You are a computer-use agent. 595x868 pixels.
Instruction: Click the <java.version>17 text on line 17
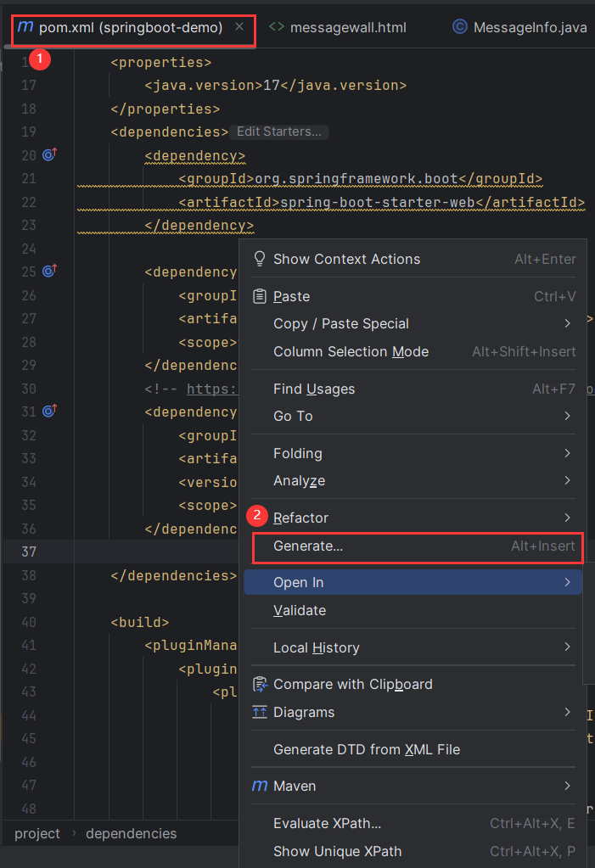212,85
